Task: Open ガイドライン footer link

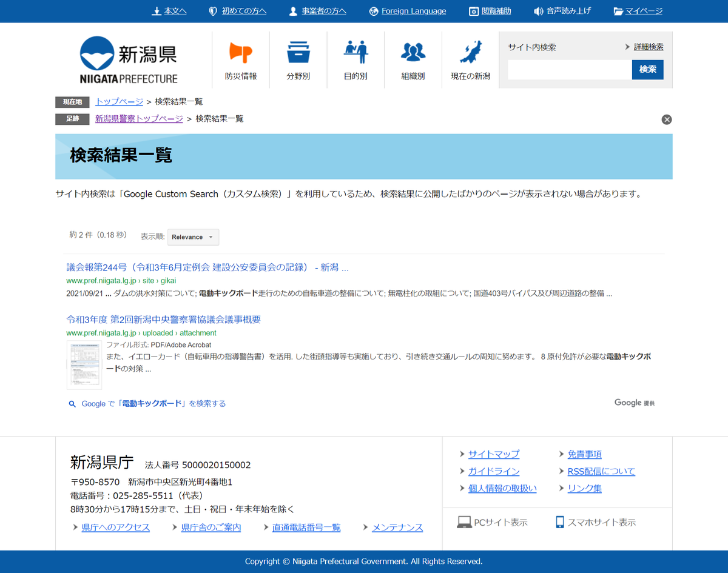Action: [x=494, y=471]
